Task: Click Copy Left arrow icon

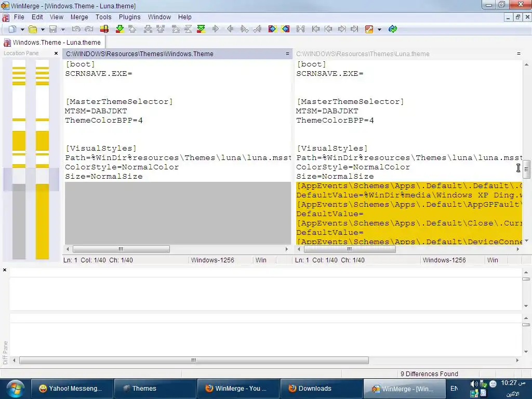Action: (x=230, y=29)
